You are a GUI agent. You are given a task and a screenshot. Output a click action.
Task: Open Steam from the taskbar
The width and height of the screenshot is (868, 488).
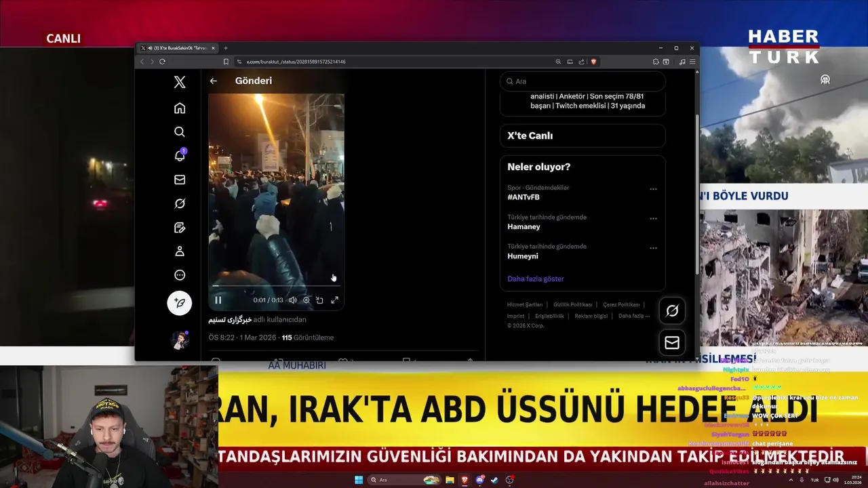[494, 480]
